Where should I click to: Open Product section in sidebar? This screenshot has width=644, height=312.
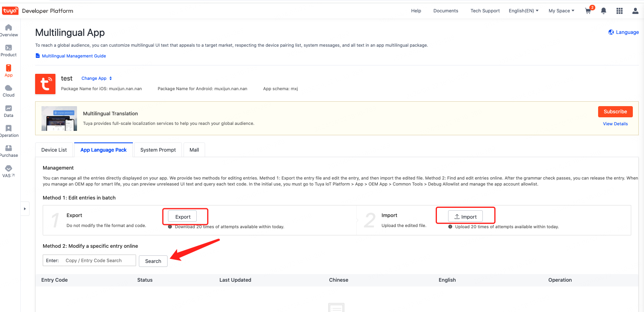click(x=8, y=51)
